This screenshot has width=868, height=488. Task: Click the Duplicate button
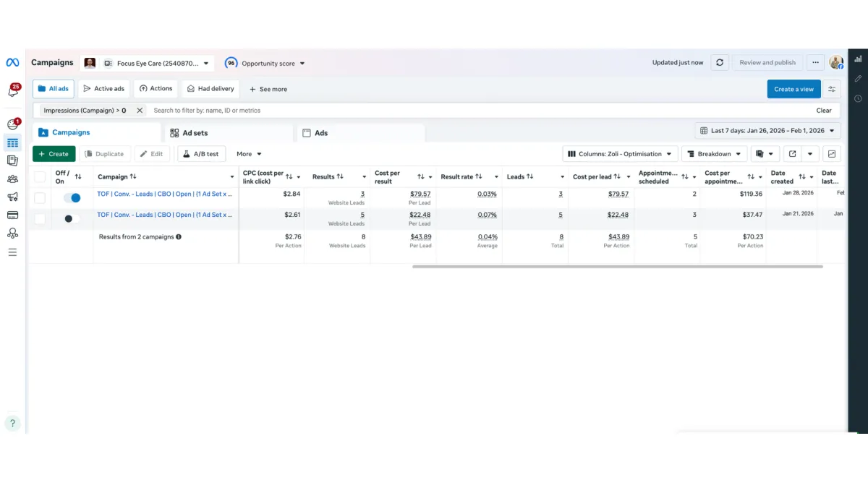point(105,154)
